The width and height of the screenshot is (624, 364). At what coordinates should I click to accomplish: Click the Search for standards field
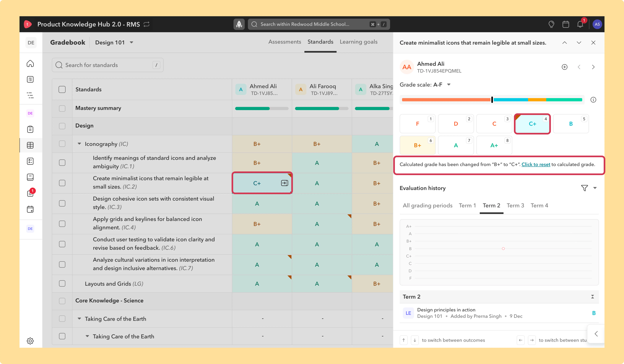click(x=108, y=65)
